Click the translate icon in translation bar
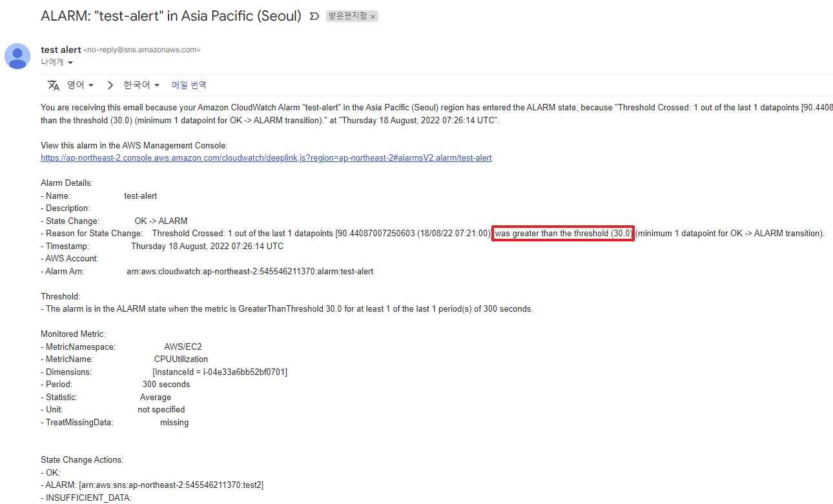Viewport: 833px width, 504px height. pyautogui.click(x=54, y=85)
